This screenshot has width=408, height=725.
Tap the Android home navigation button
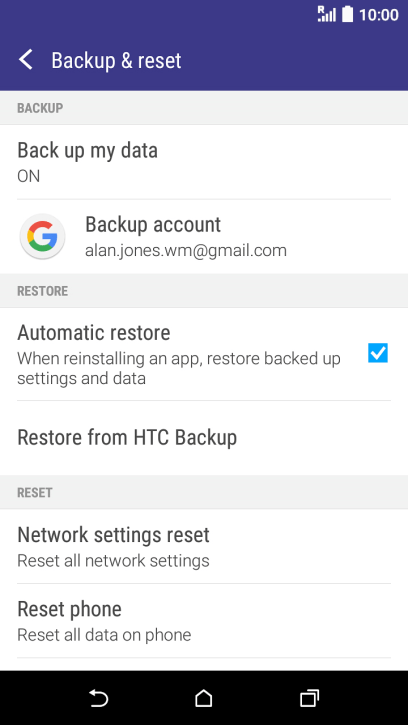point(204,698)
